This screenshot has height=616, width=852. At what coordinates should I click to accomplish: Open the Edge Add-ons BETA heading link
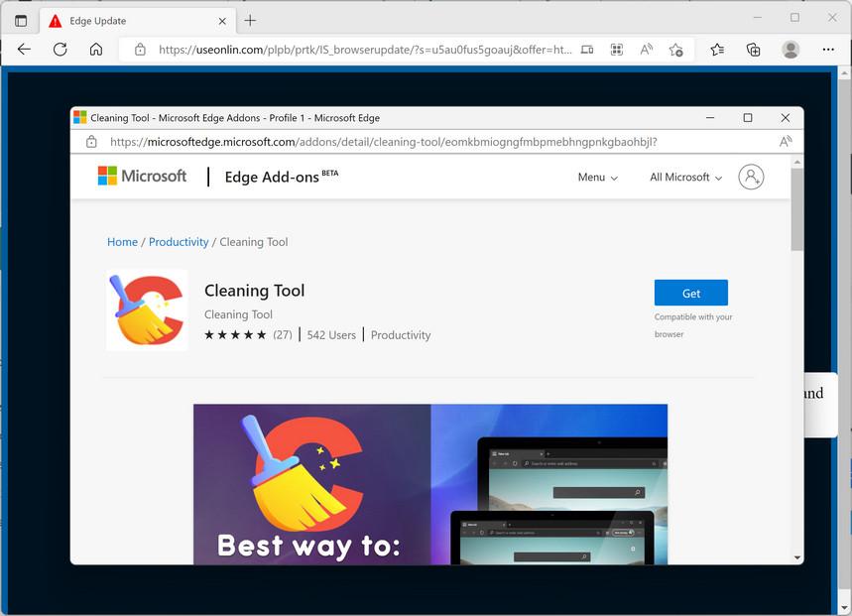282,178
